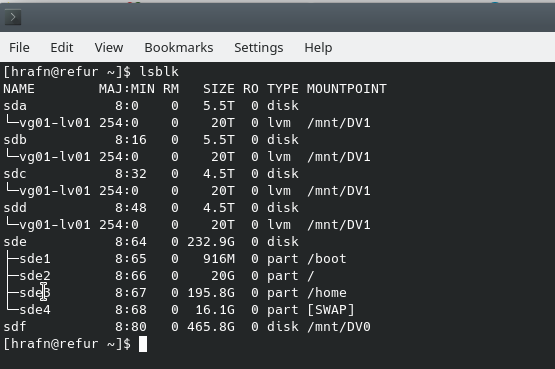Image resolution: width=555 pixels, height=369 pixels.
Task: Click the 8:80 device number
Action: pos(131,327)
